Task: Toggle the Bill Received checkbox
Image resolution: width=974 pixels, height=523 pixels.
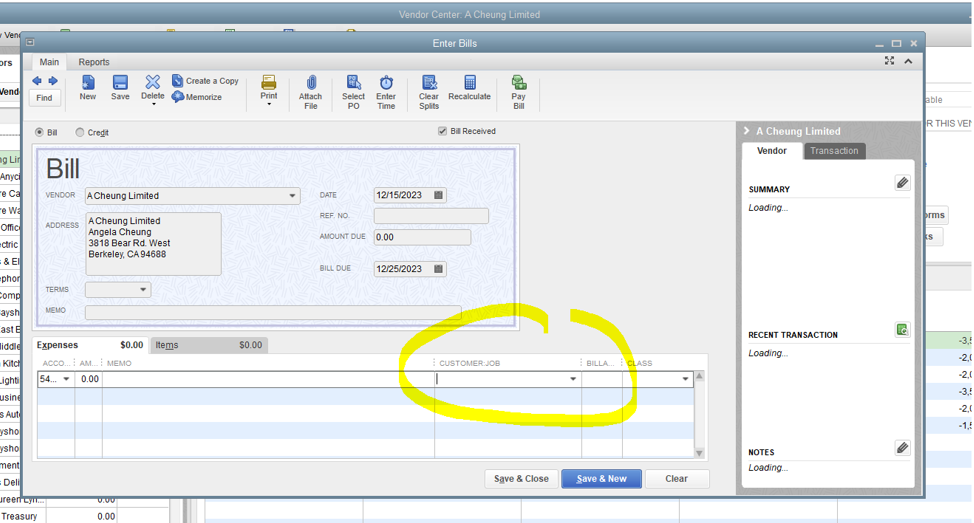Action: [x=442, y=131]
